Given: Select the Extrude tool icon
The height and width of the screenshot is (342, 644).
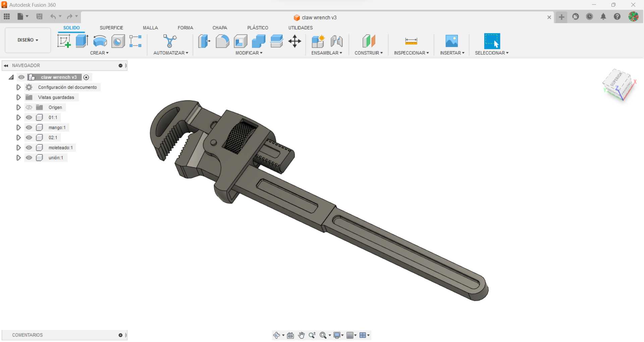Looking at the screenshot, I should click(82, 41).
